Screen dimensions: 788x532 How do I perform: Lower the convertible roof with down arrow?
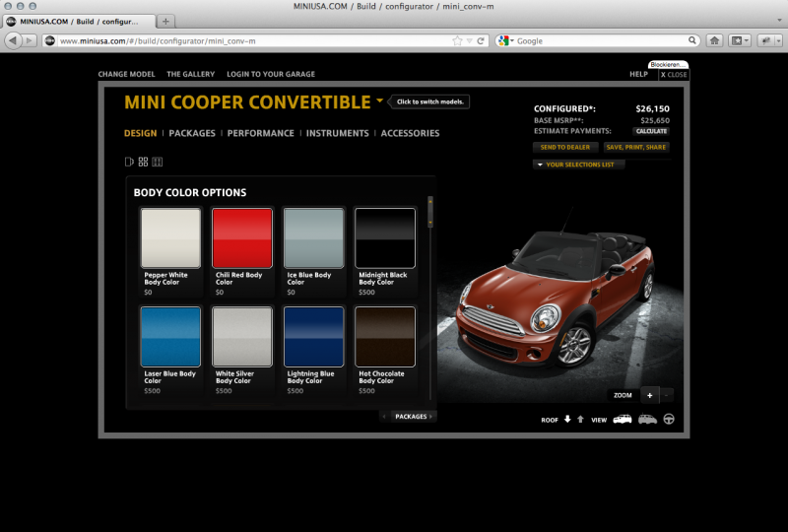tap(567, 420)
